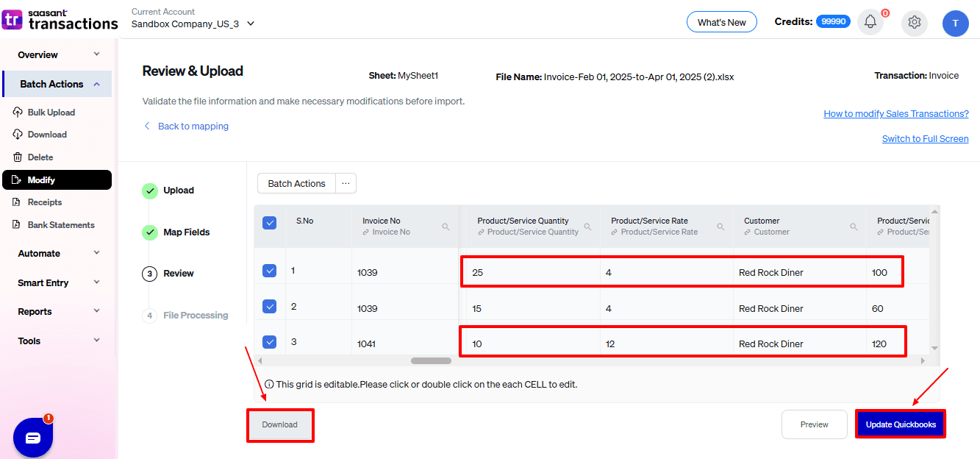Click the Customer column search icon

point(854,227)
